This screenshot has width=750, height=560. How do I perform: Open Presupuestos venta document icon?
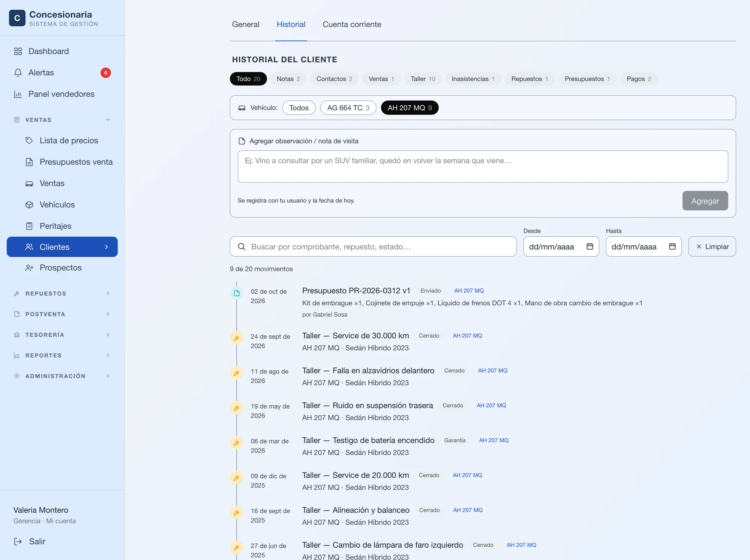[29, 162]
